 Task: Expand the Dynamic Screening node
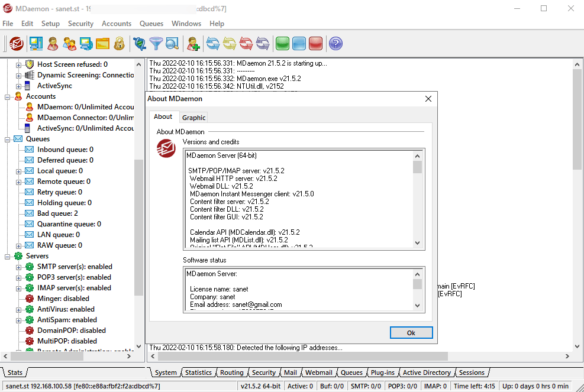(x=18, y=76)
